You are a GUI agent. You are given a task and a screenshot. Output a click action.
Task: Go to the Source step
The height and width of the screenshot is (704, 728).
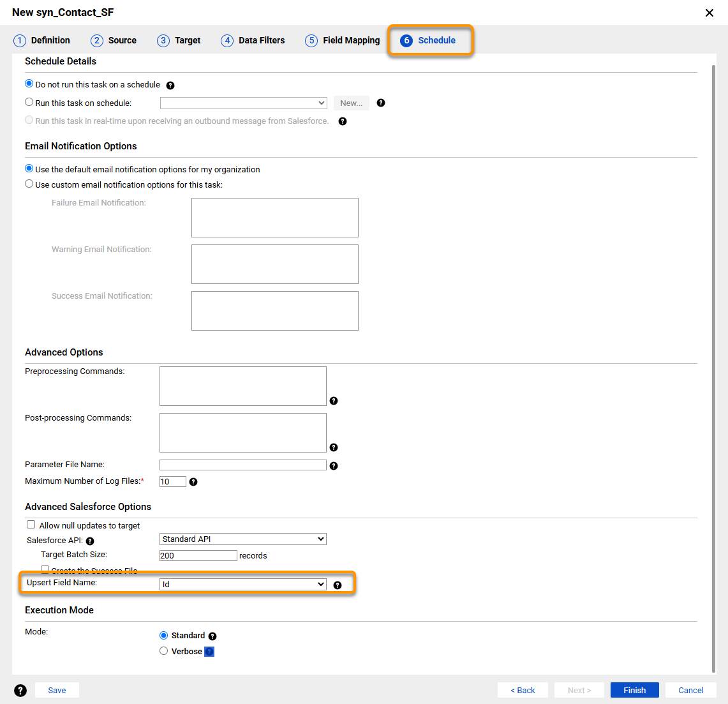tap(114, 40)
